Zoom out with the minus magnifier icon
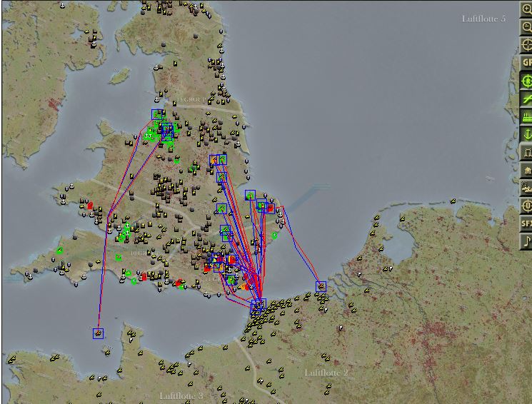Viewport: 532px width, 404px height. 526,27
